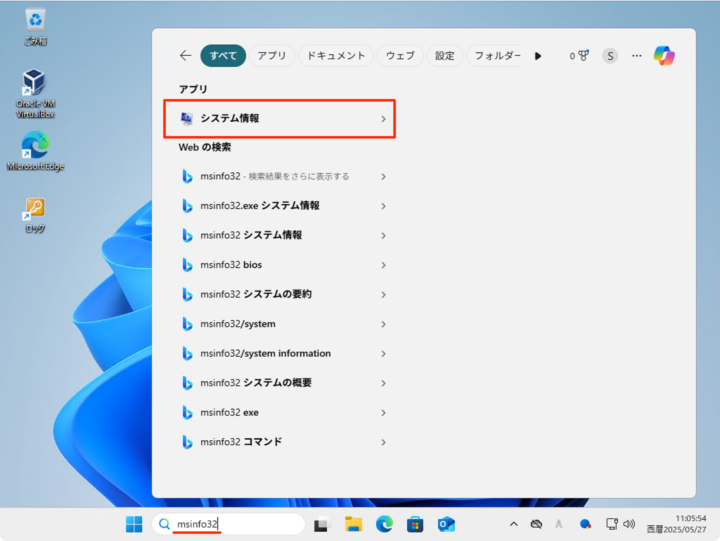Open Microsoft Store from the taskbar
720x541 pixels.
415,524
